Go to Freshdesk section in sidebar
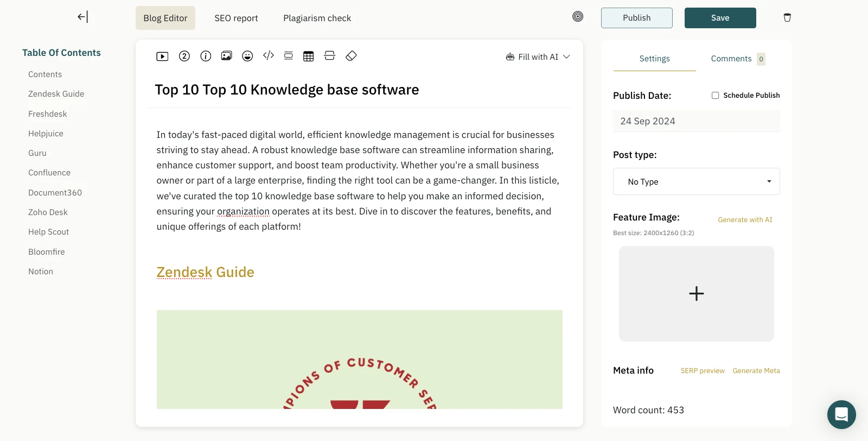 48,114
